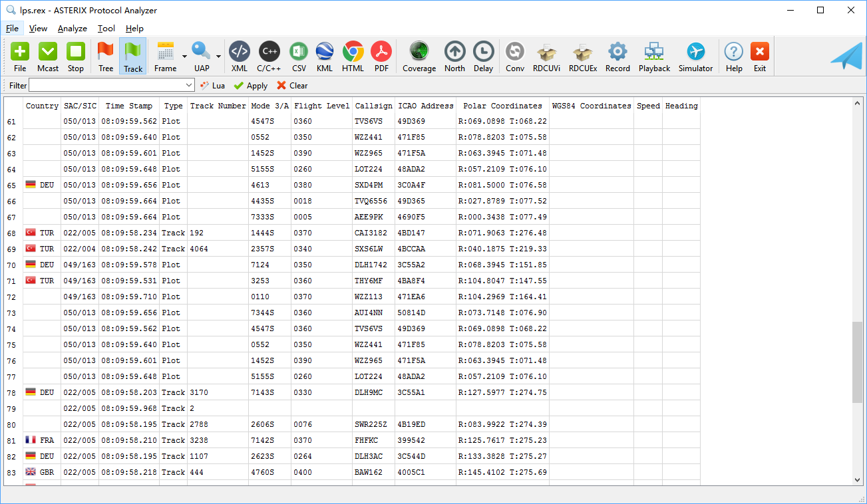Clear the filter
The height and width of the screenshot is (504, 867).
[292, 85]
